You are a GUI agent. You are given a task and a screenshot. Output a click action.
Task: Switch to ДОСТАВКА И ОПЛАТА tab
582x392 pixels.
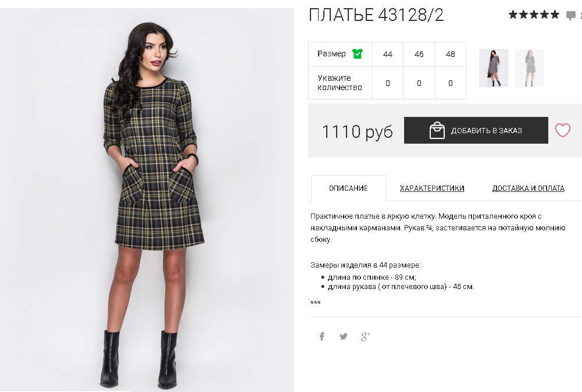pyautogui.click(x=528, y=188)
